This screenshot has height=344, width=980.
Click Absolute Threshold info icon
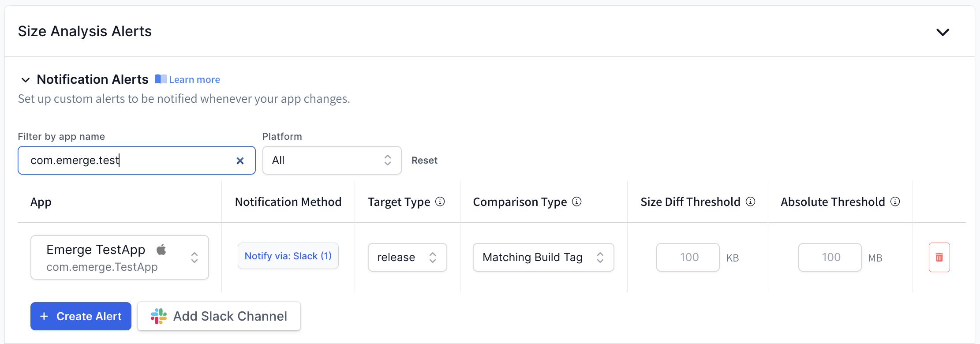click(x=895, y=202)
